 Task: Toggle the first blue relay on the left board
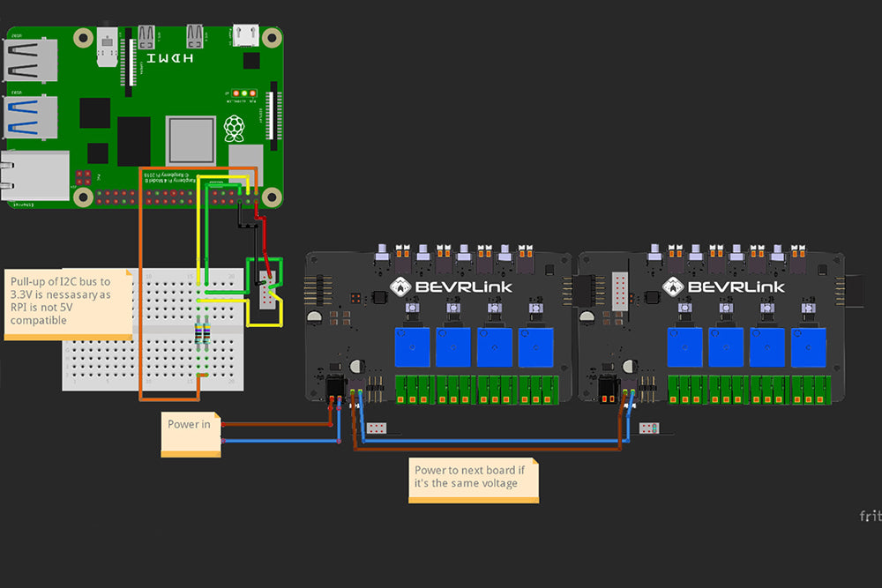tap(411, 346)
